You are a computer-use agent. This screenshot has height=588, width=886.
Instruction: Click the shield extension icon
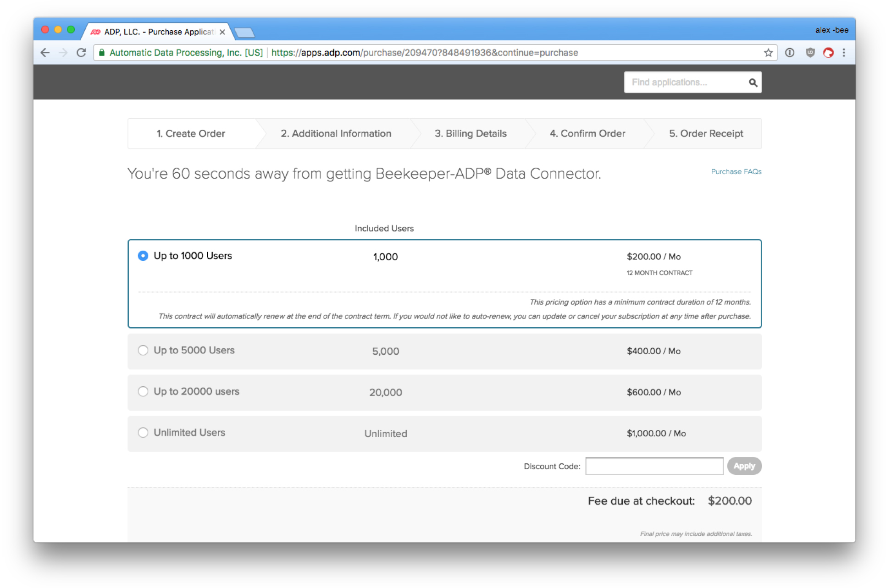pos(810,53)
